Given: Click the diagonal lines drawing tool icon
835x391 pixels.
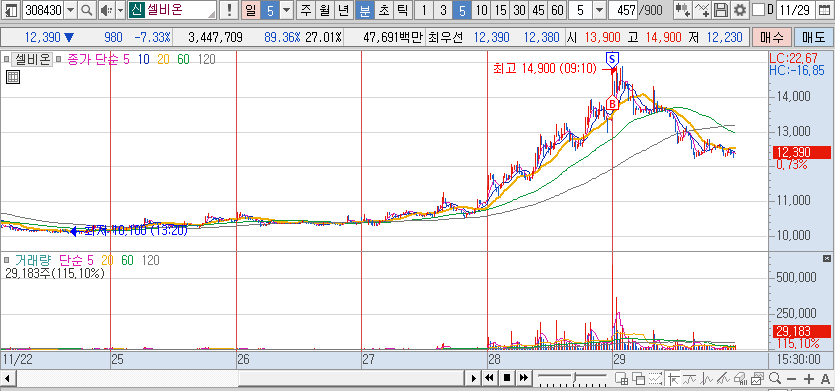Looking at the screenshot, I should coord(723,378).
